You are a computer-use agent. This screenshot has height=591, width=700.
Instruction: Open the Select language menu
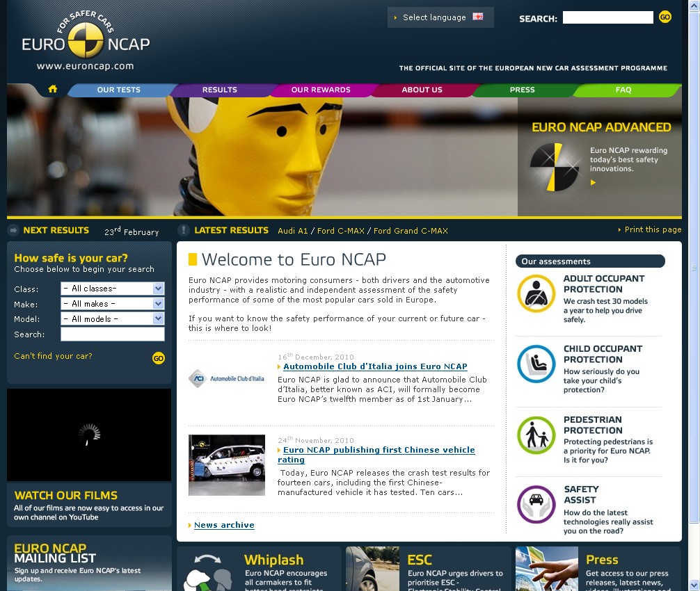440,17
